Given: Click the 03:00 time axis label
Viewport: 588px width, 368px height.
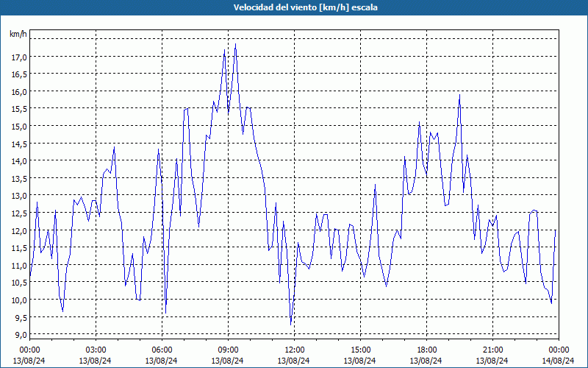Looking at the screenshot, I should (96, 350).
